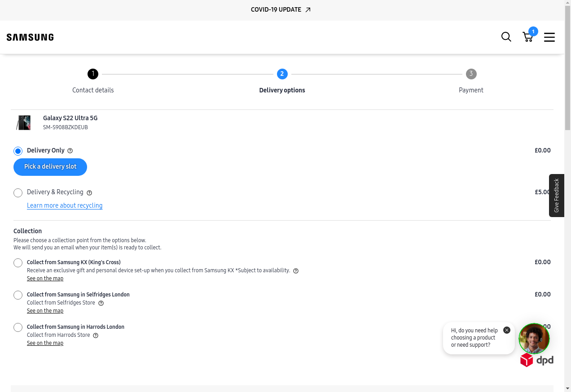
Task: Click the info icon next to Harrods Store
Action: 96,335
